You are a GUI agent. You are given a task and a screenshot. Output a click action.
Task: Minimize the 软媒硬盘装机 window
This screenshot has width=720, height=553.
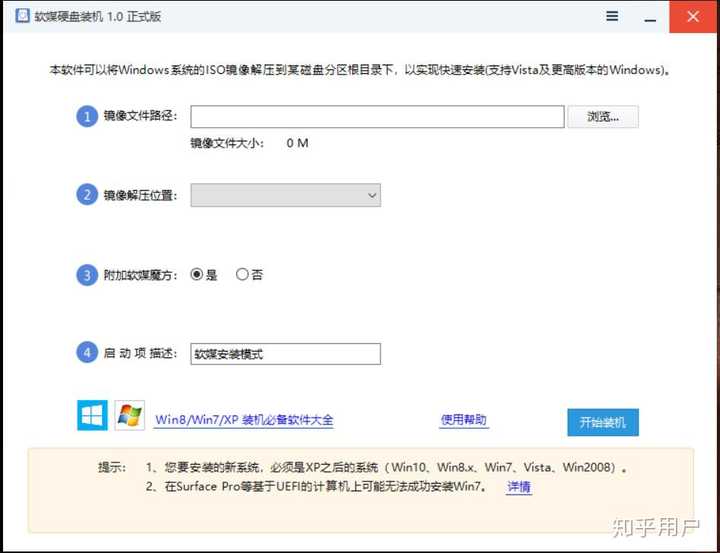point(650,17)
